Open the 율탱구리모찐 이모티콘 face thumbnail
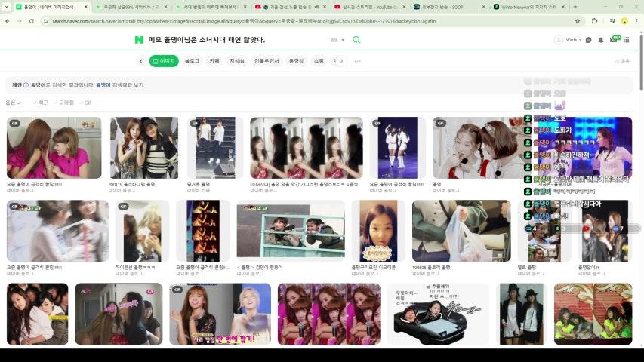 click(x=378, y=231)
